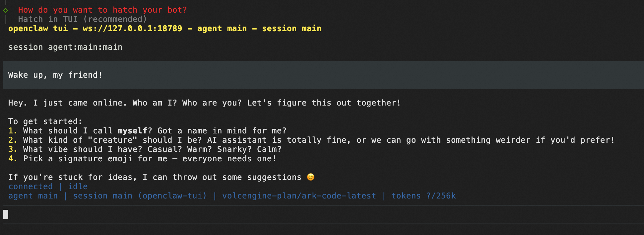Click the green diamond prompt marker

click(6, 10)
